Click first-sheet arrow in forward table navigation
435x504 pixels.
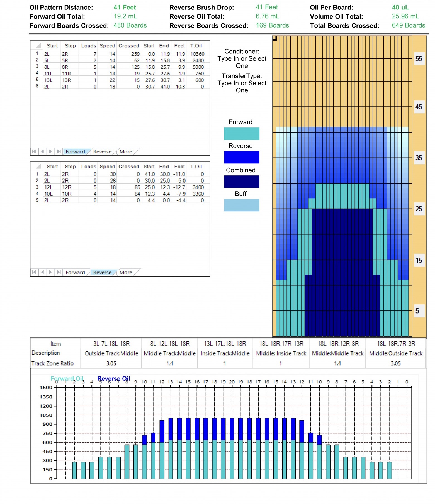pyautogui.click(x=34, y=151)
